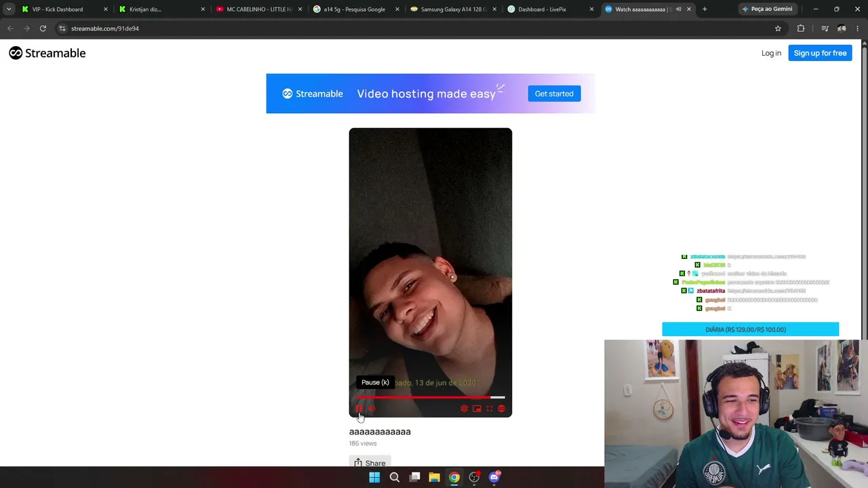Image resolution: width=868 pixels, height=488 pixels.
Task: Close the Samsung Galaxy A14 tab
Action: tap(494, 9)
